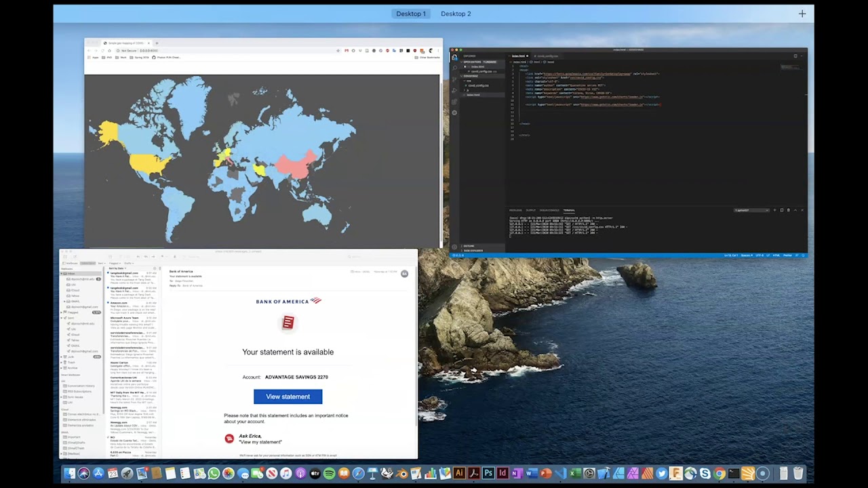
Task: Click the split editor icon in VS Code
Action: [x=795, y=56]
